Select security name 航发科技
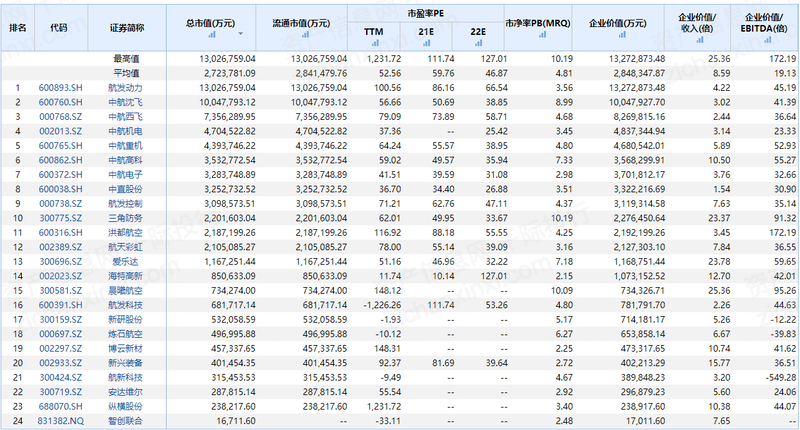This screenshot has width=800, height=430. point(126,305)
